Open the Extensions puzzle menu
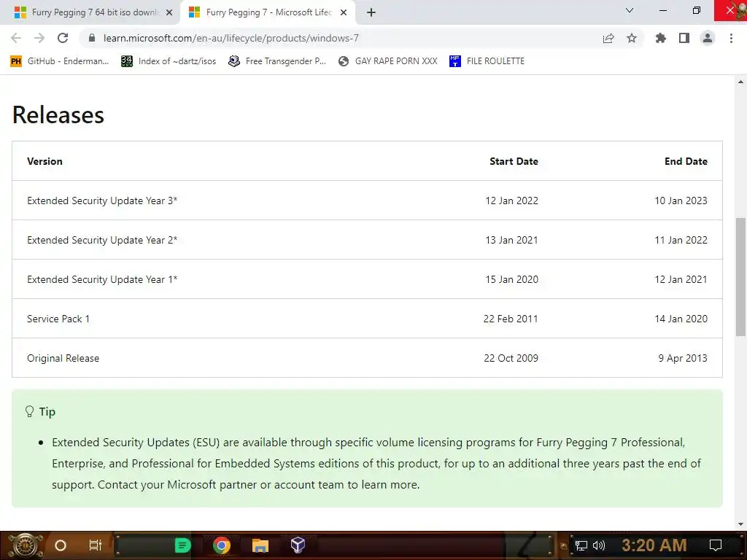The height and width of the screenshot is (560, 747). pos(661,38)
